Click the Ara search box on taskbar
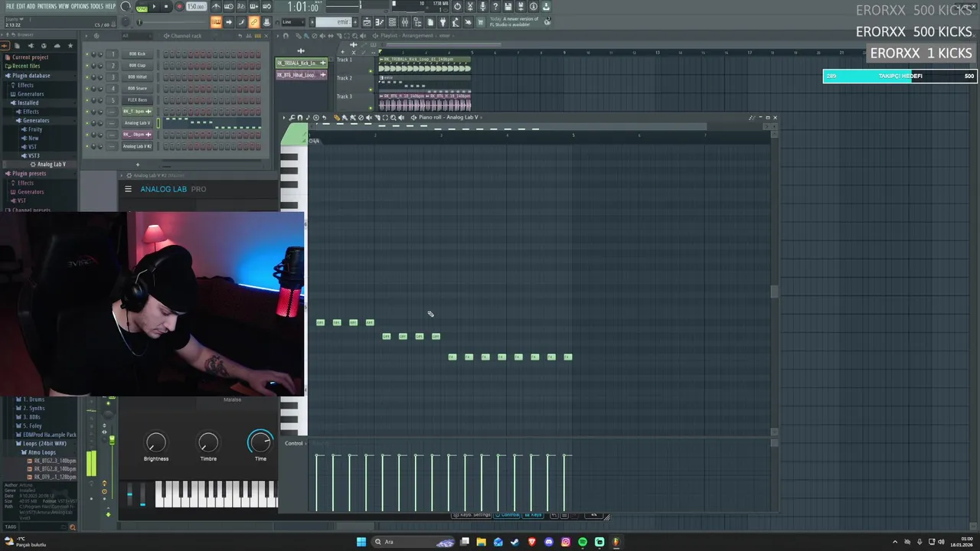 (413, 542)
